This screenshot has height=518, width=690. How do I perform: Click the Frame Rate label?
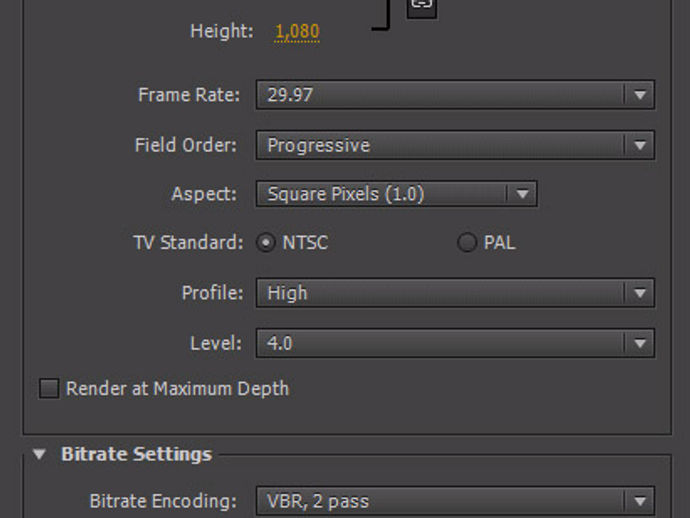point(189,95)
